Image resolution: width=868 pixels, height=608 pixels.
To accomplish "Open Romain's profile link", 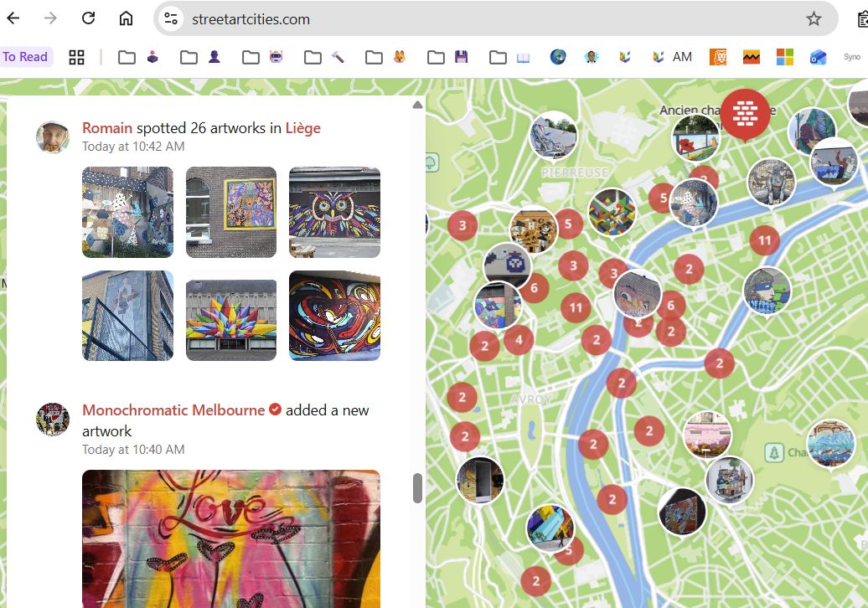I will pos(107,128).
